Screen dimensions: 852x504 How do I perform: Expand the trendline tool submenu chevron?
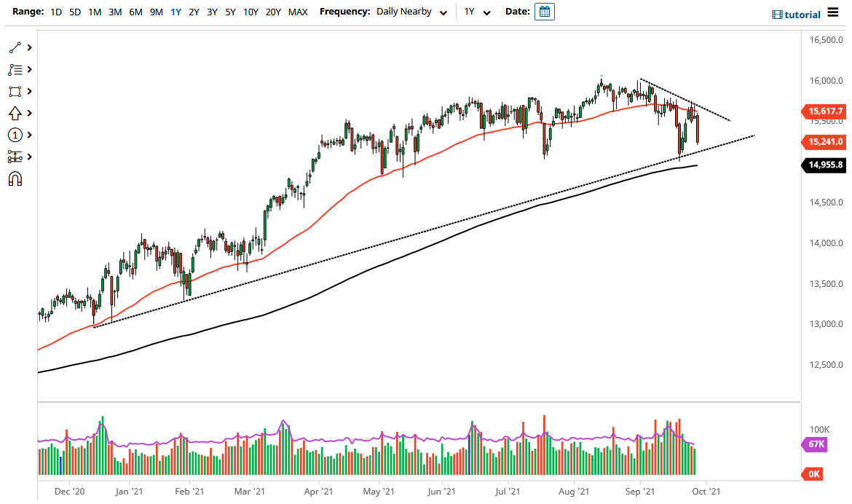[x=29, y=47]
